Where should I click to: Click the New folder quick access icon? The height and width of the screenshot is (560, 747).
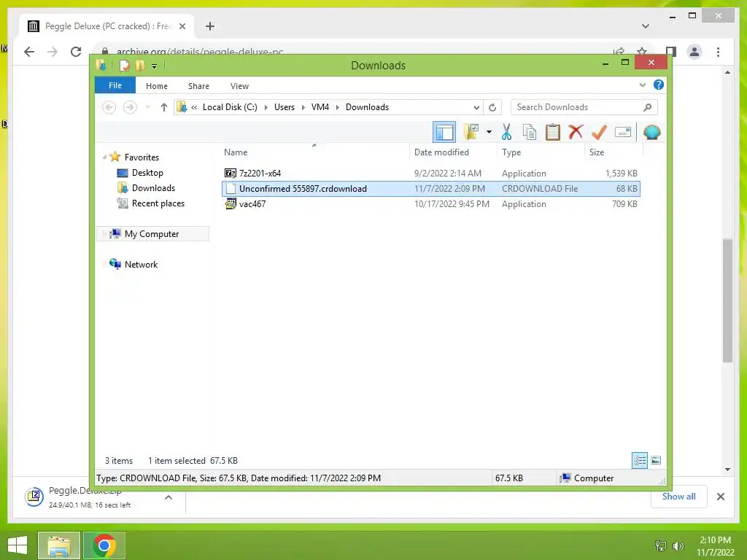tap(140, 65)
